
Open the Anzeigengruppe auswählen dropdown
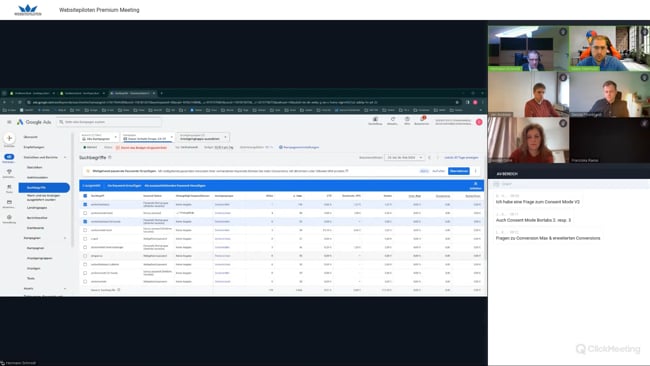pos(203,137)
